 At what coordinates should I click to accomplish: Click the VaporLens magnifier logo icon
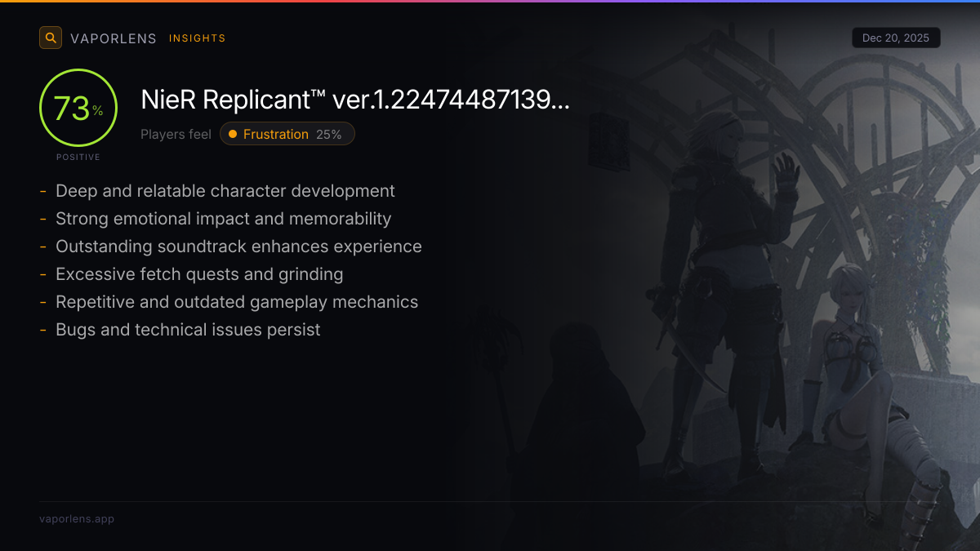(x=51, y=38)
